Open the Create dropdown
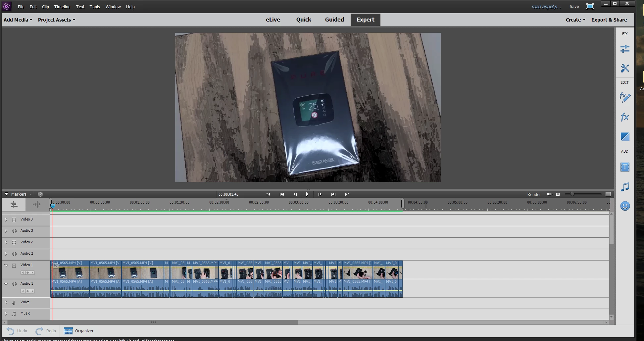This screenshot has width=644, height=341. pyautogui.click(x=576, y=20)
